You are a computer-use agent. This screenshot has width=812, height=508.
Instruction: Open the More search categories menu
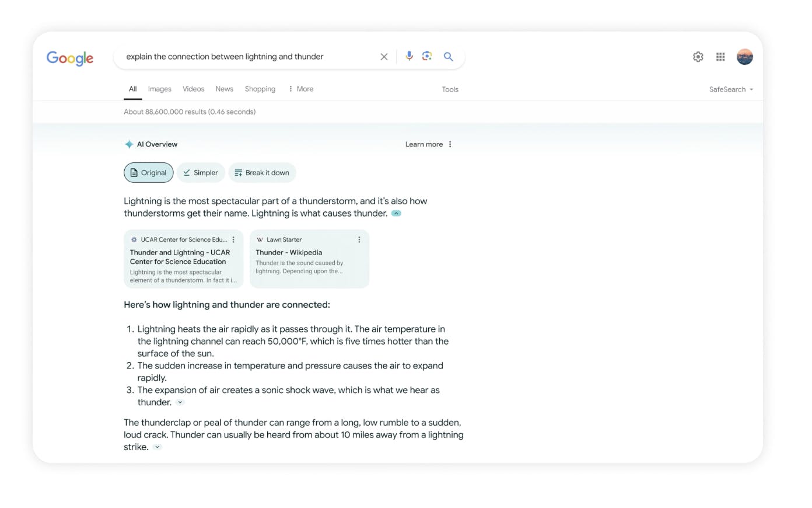pos(301,89)
